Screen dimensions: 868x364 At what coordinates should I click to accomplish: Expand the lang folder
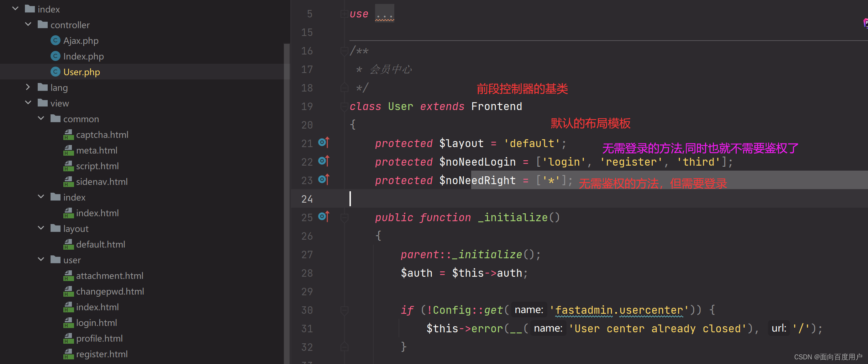[28, 87]
